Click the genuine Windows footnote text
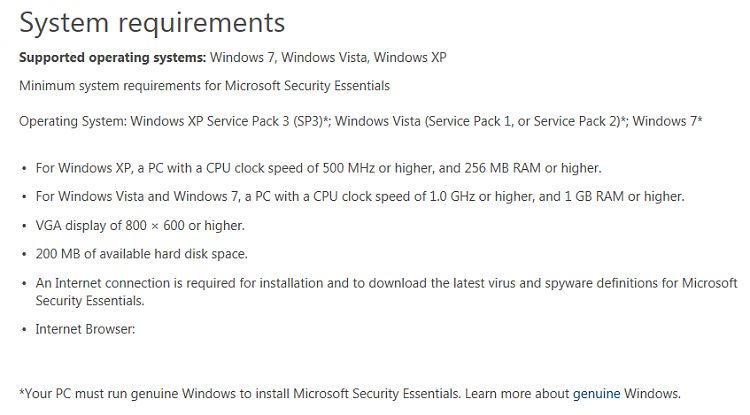750x415 pixels. (x=350, y=394)
